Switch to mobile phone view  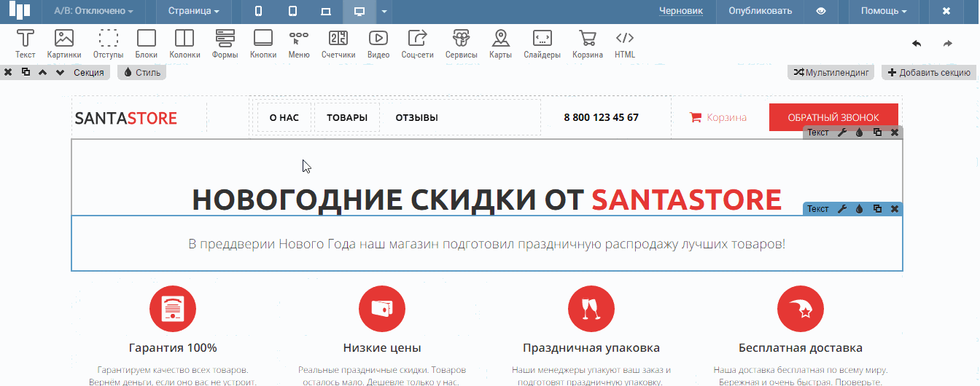tap(258, 11)
